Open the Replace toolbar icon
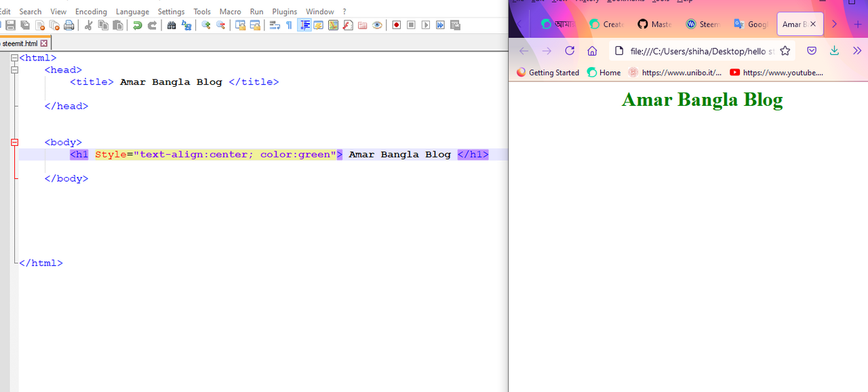The width and height of the screenshot is (868, 392). coord(186,25)
